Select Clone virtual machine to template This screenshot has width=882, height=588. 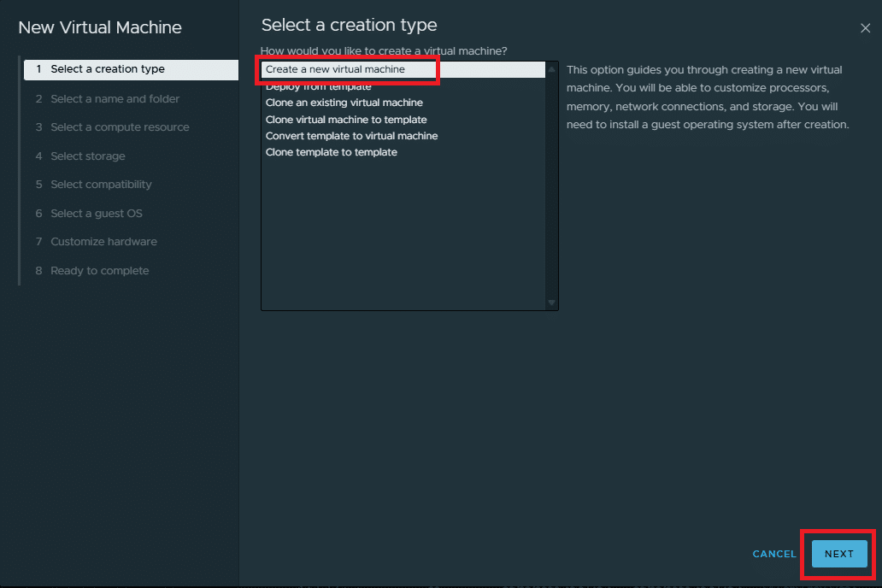pyautogui.click(x=346, y=120)
